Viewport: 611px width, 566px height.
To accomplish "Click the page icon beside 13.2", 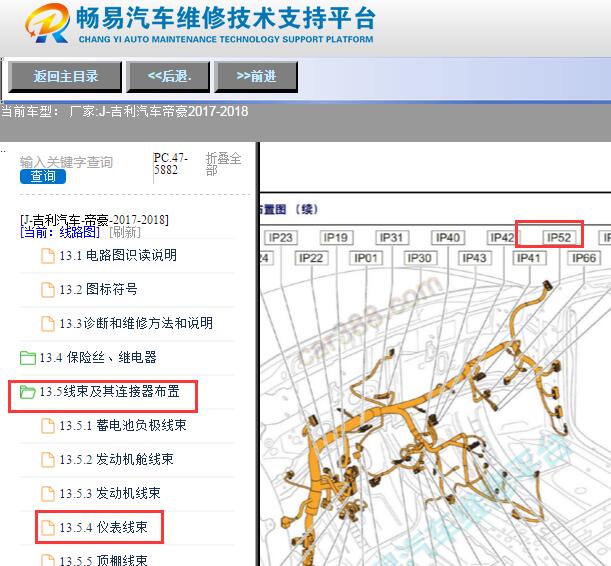I will (x=48, y=290).
